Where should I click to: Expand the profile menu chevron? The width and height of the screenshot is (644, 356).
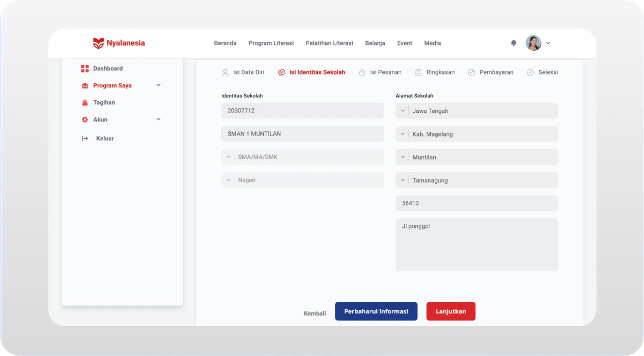pyautogui.click(x=548, y=43)
